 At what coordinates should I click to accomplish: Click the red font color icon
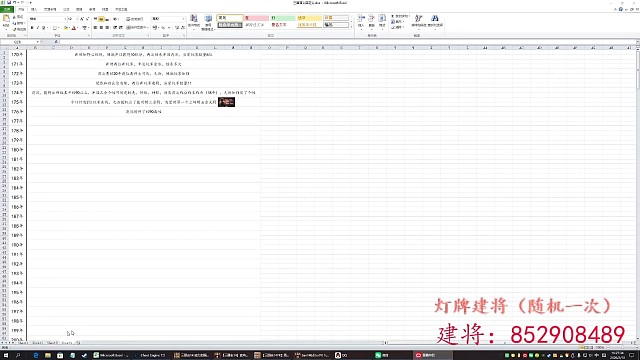point(74,28)
